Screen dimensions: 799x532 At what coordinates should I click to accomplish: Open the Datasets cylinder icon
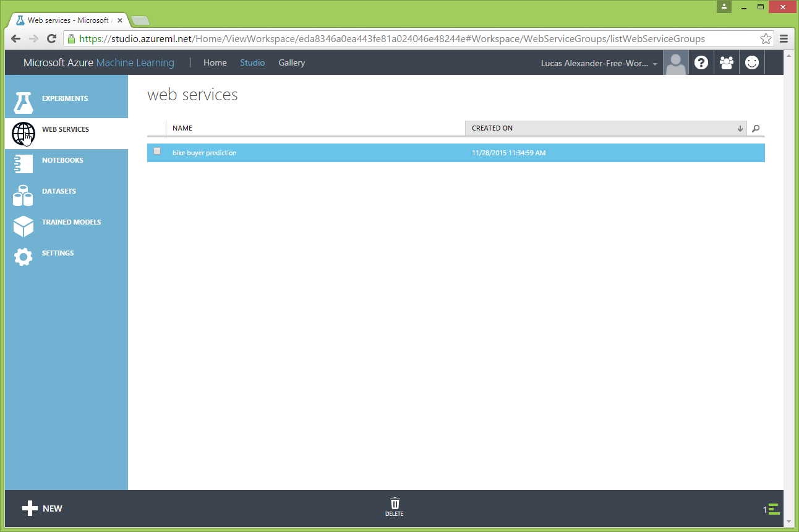(23, 195)
